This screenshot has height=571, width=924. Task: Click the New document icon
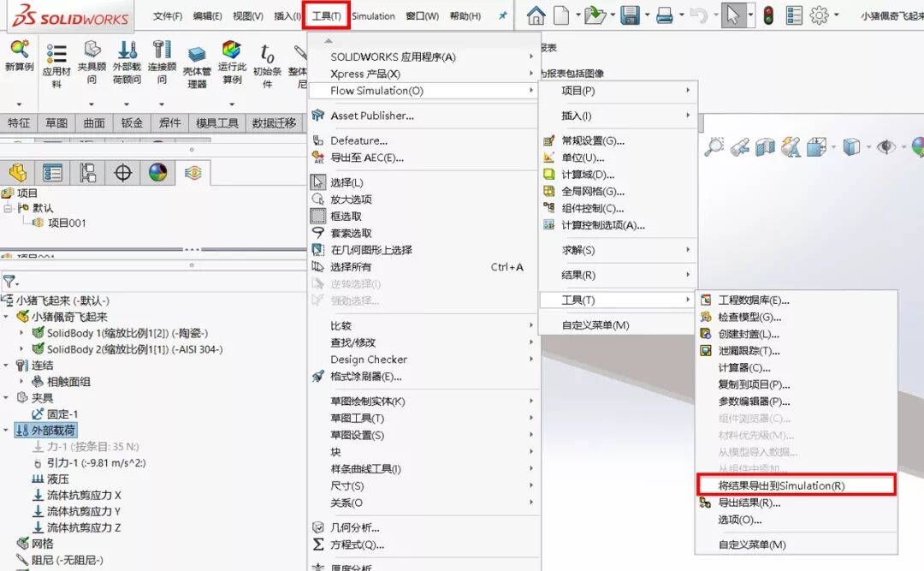point(561,15)
